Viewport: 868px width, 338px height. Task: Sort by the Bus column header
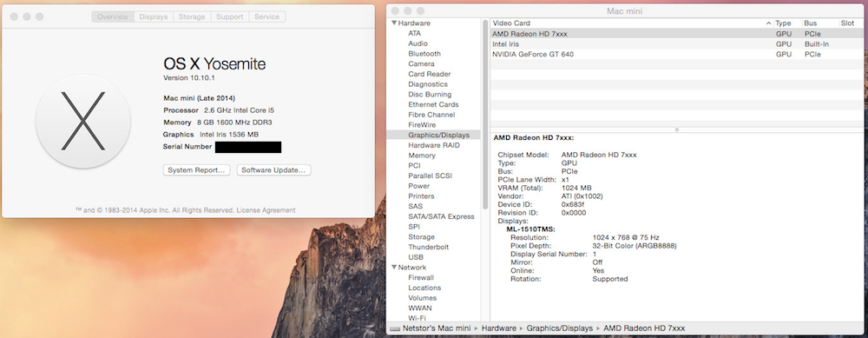[x=820, y=23]
